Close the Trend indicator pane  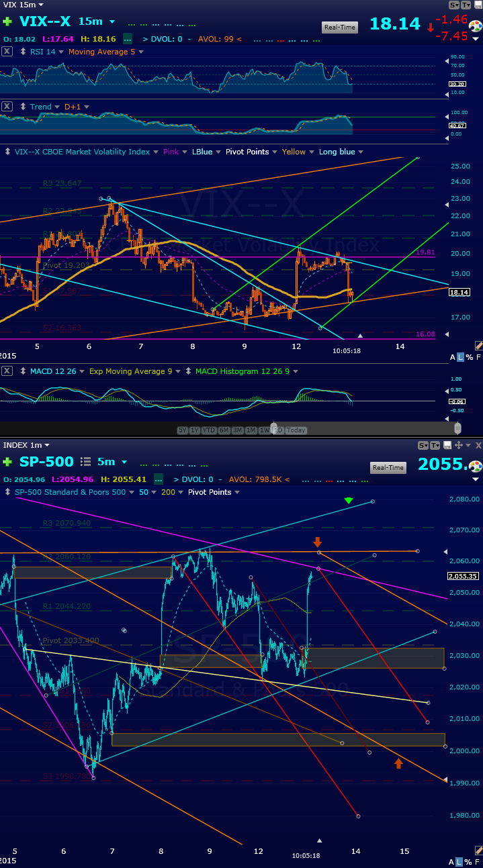click(7, 107)
